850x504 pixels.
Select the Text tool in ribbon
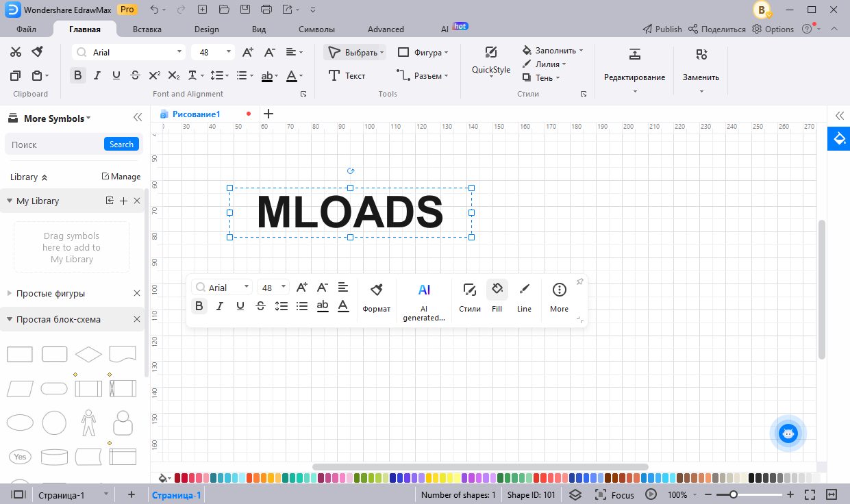pyautogui.click(x=347, y=76)
